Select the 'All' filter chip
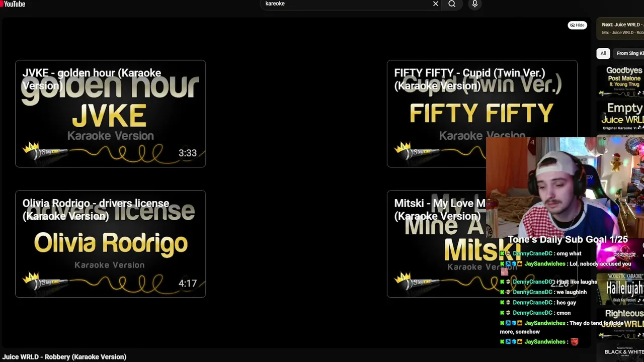Screen dimensions: 644x362 603,53
